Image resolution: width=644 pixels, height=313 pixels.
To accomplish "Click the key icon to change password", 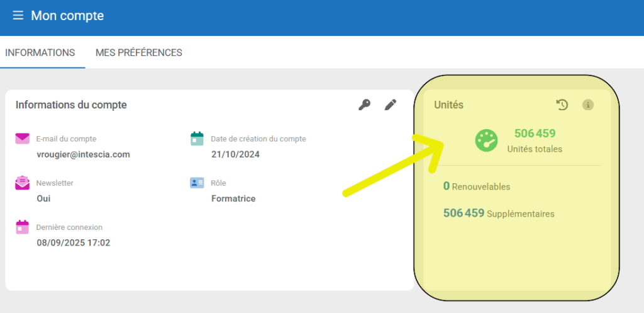I will click(364, 105).
